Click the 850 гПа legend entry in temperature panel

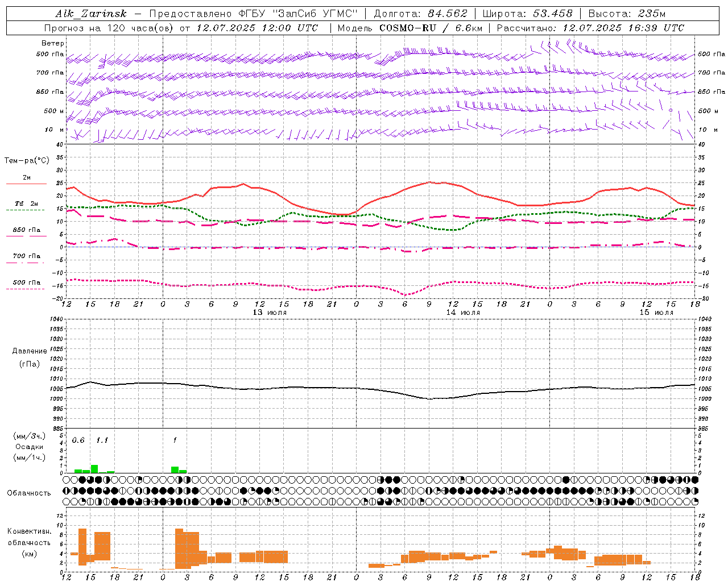26,230
